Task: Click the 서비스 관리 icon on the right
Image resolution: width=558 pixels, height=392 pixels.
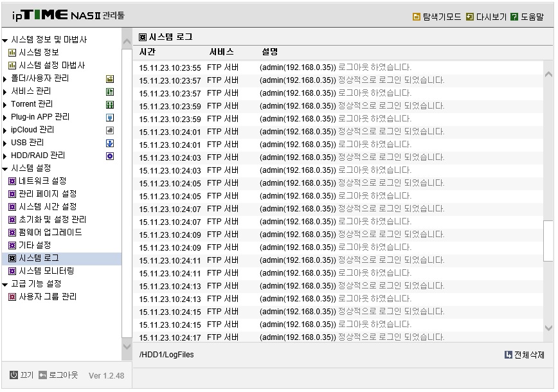Action: click(x=110, y=92)
